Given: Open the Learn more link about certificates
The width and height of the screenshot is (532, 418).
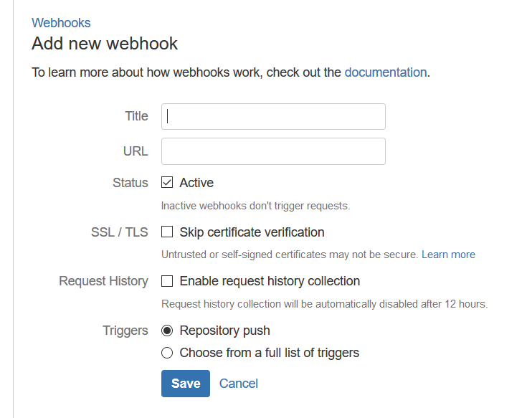Looking at the screenshot, I should point(448,255).
